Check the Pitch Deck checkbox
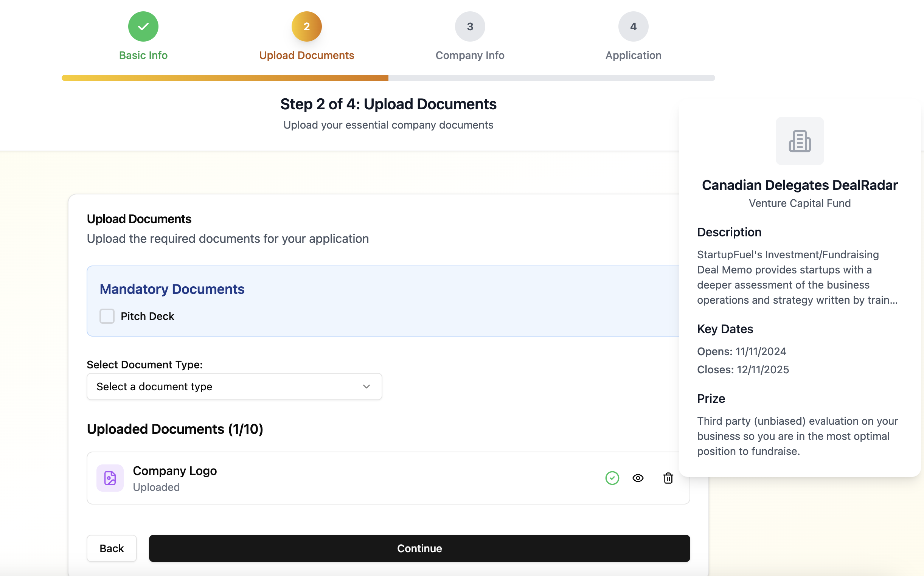The image size is (924, 576). point(107,316)
